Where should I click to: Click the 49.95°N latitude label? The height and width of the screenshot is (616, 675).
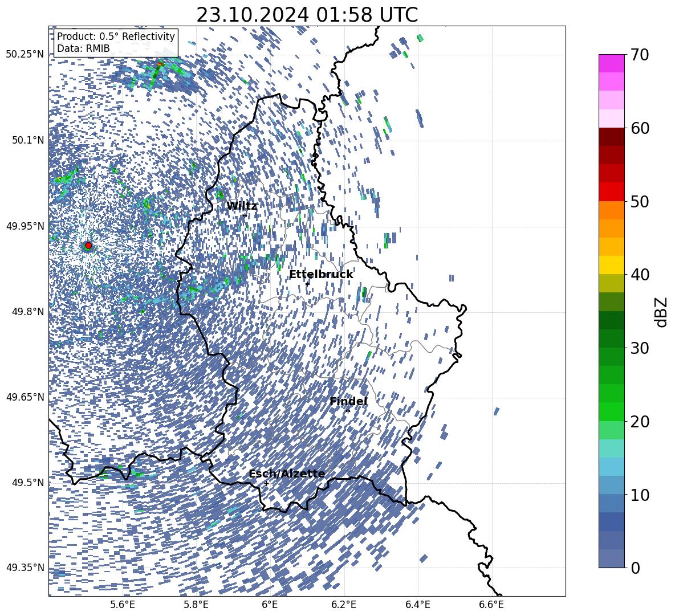(x=25, y=226)
